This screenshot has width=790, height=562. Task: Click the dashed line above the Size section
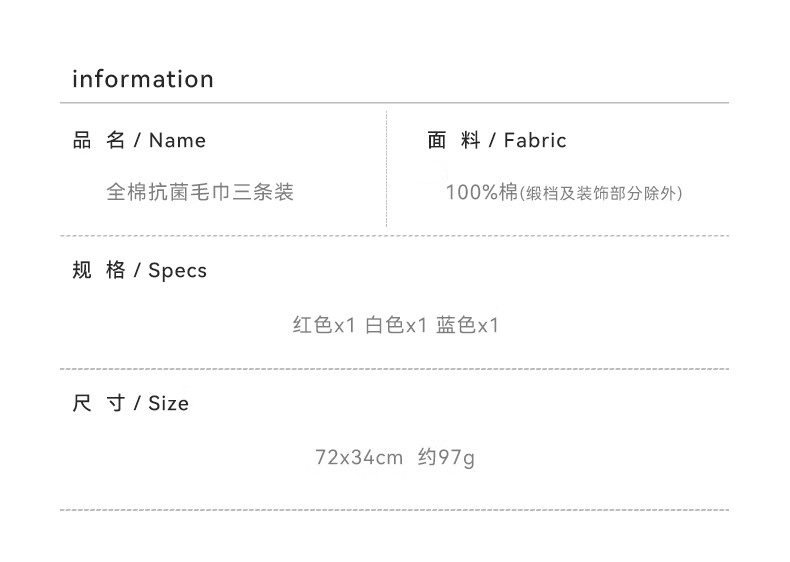pos(394,369)
